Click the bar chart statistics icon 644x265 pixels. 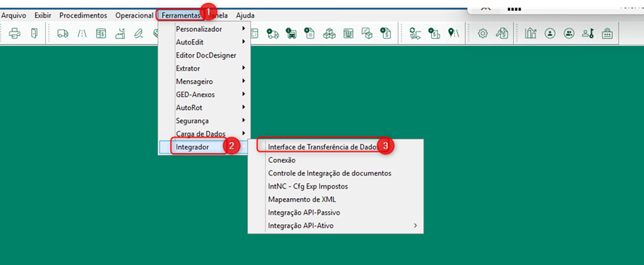click(x=531, y=33)
